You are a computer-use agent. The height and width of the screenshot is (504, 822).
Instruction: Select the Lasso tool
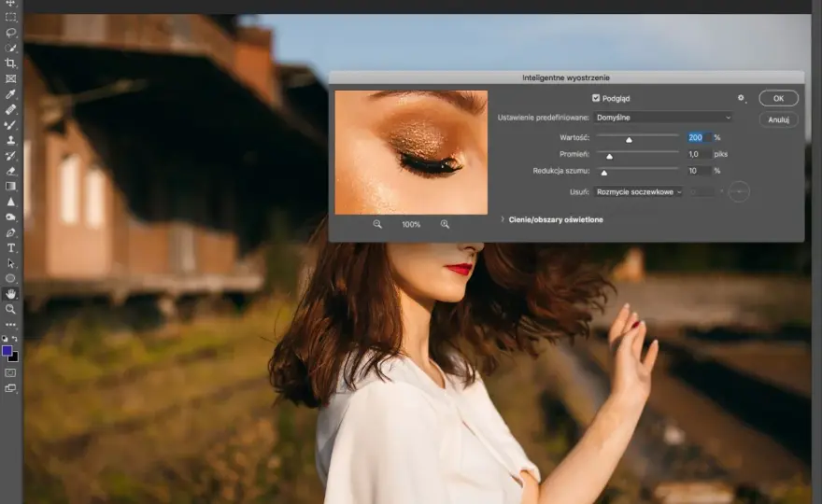click(x=10, y=33)
